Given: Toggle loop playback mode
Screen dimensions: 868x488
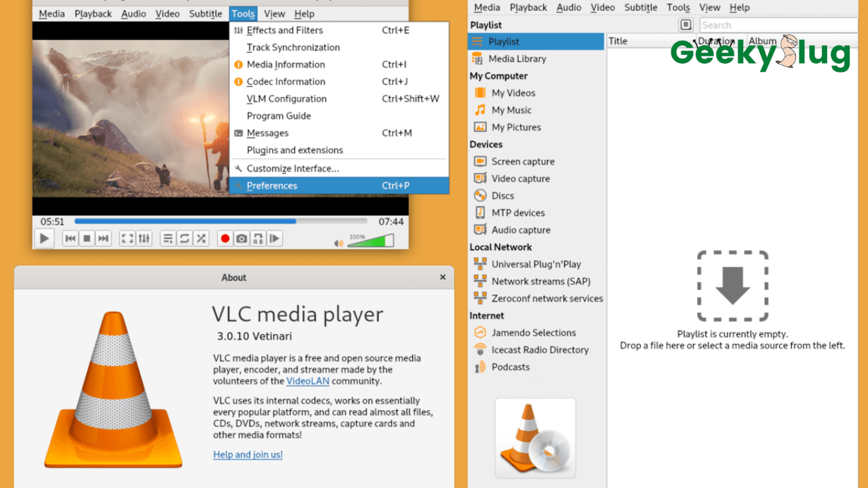Looking at the screenshot, I should pos(184,238).
